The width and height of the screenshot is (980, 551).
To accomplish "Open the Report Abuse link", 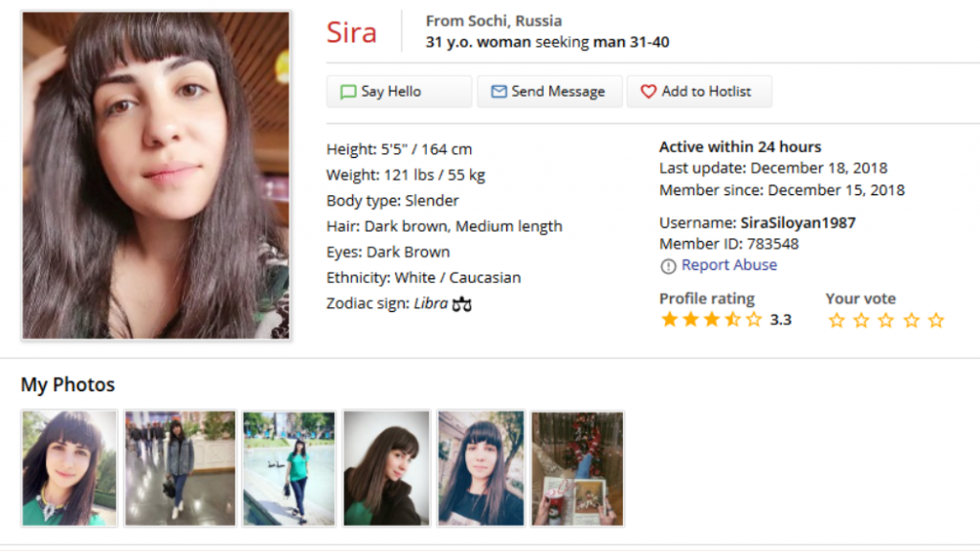I will click(x=728, y=265).
